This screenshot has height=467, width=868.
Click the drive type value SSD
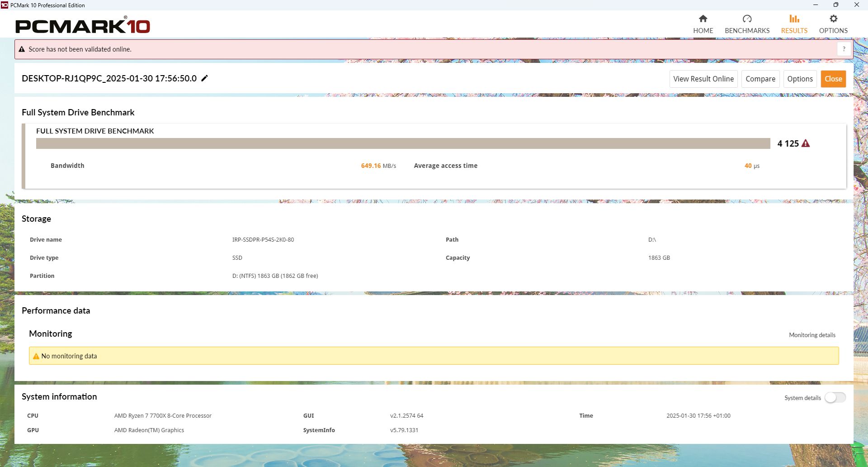tap(237, 257)
